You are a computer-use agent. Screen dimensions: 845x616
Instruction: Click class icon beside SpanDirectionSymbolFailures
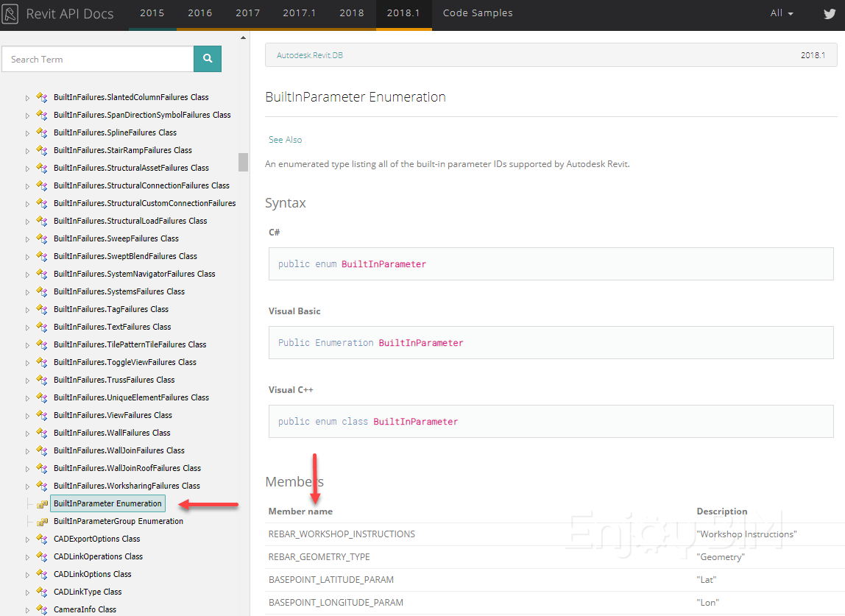click(42, 116)
